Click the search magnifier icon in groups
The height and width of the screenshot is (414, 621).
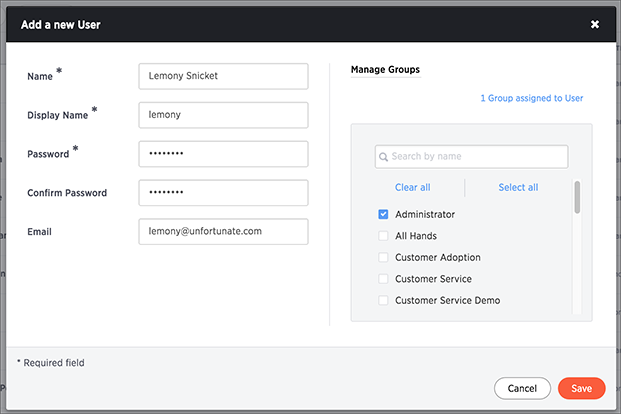tap(383, 157)
